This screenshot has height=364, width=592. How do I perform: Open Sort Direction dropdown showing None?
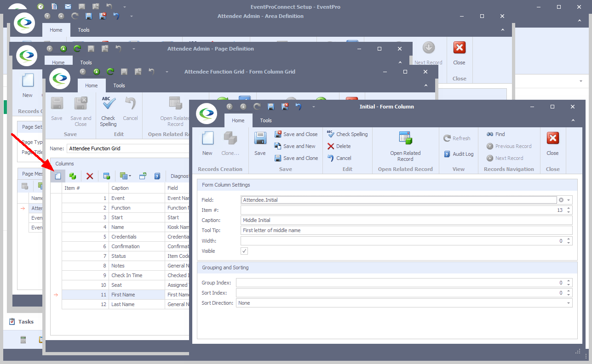pos(569,303)
